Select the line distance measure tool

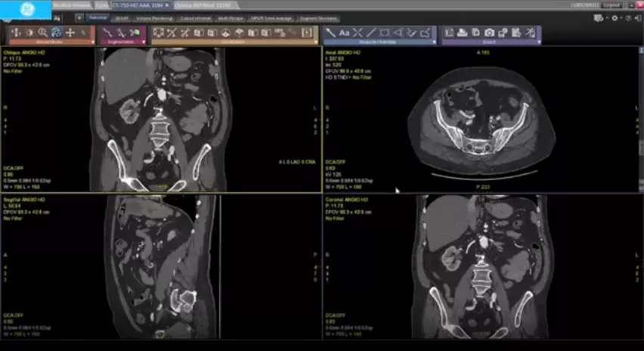pyautogui.click(x=371, y=33)
